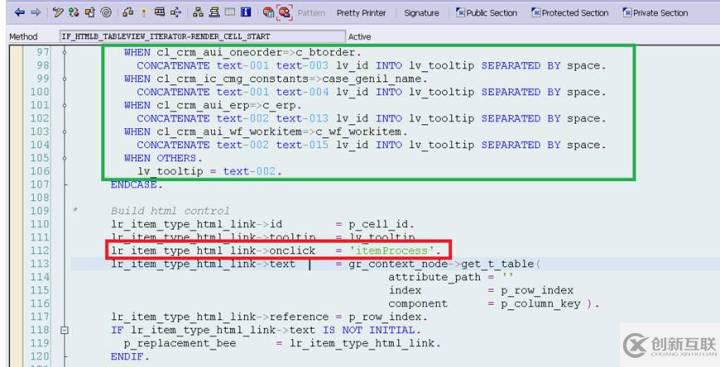Click the Enhance spiral icon

106,12
